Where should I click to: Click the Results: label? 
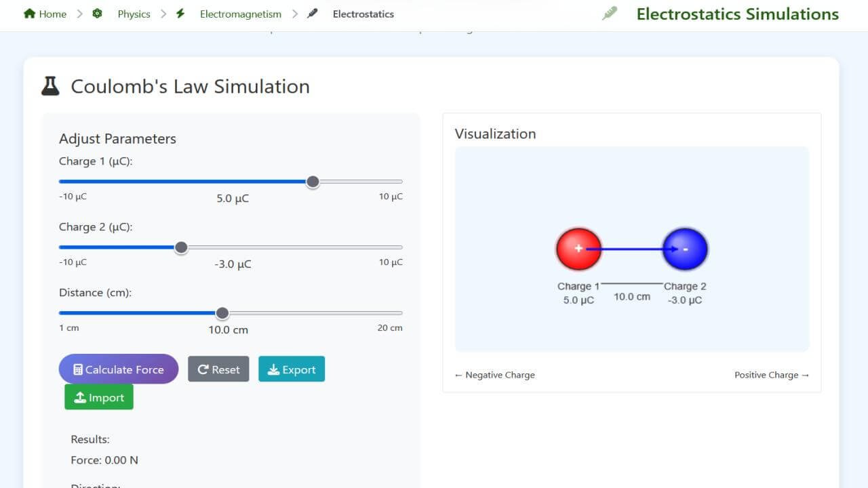point(90,439)
